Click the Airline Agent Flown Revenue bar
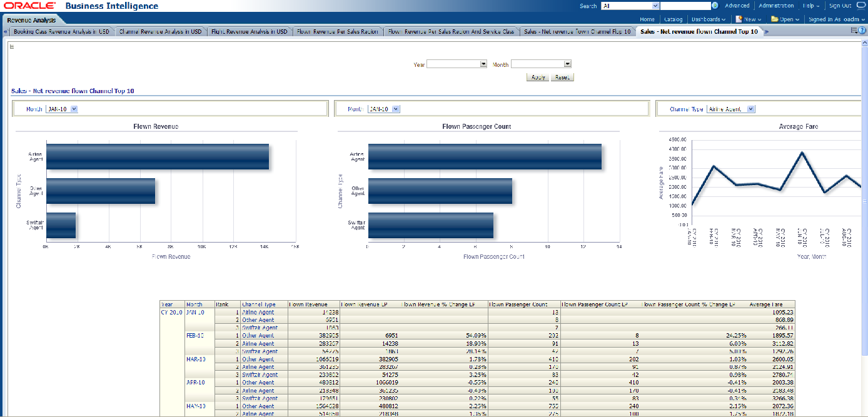 click(x=157, y=157)
